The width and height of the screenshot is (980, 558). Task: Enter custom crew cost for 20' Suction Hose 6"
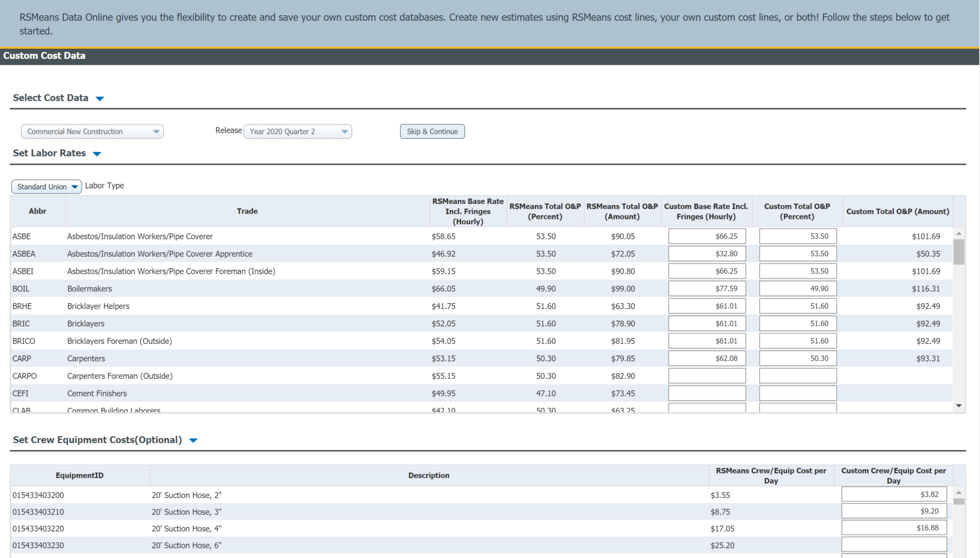pos(893,544)
